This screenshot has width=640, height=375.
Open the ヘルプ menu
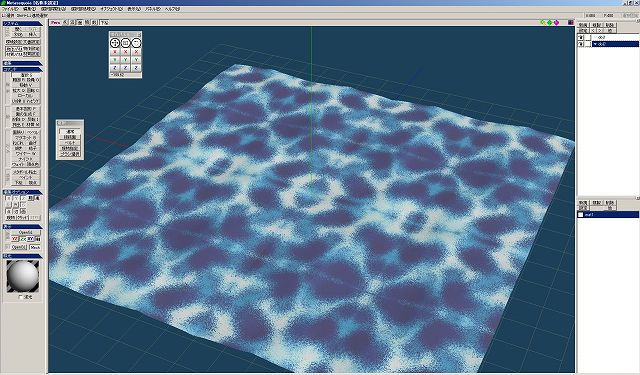point(172,9)
